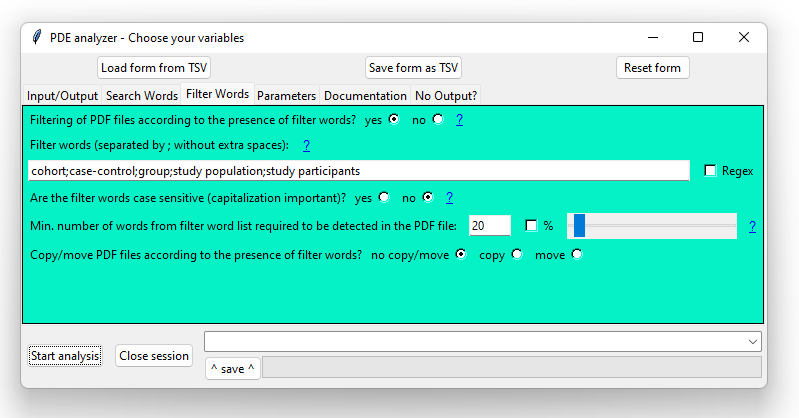Switch to the Search Words tab
The image size is (799, 418).
pyautogui.click(x=141, y=96)
